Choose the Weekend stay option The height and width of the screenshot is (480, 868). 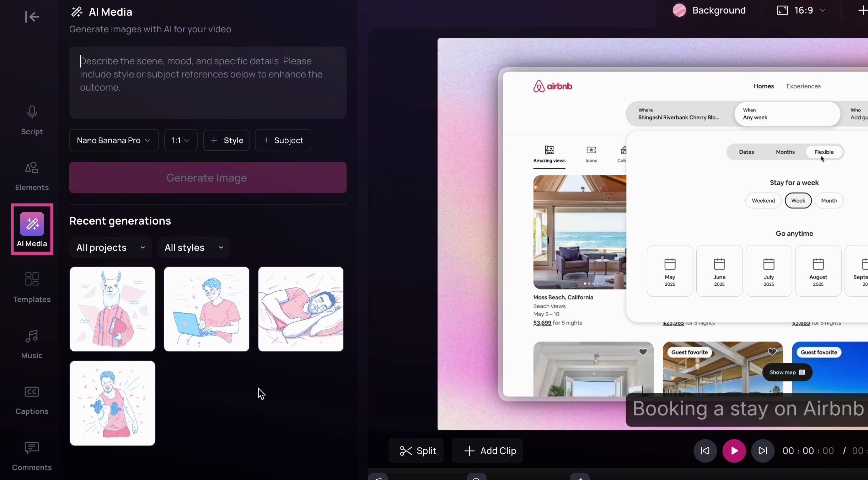[x=763, y=200]
